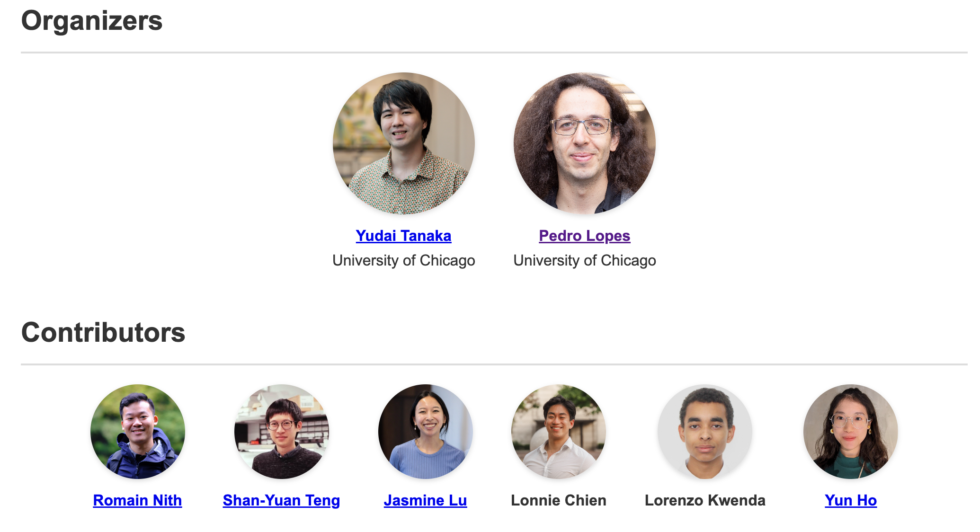Open Romain Nith's linked page
The height and width of the screenshot is (532, 980).
tap(137, 500)
